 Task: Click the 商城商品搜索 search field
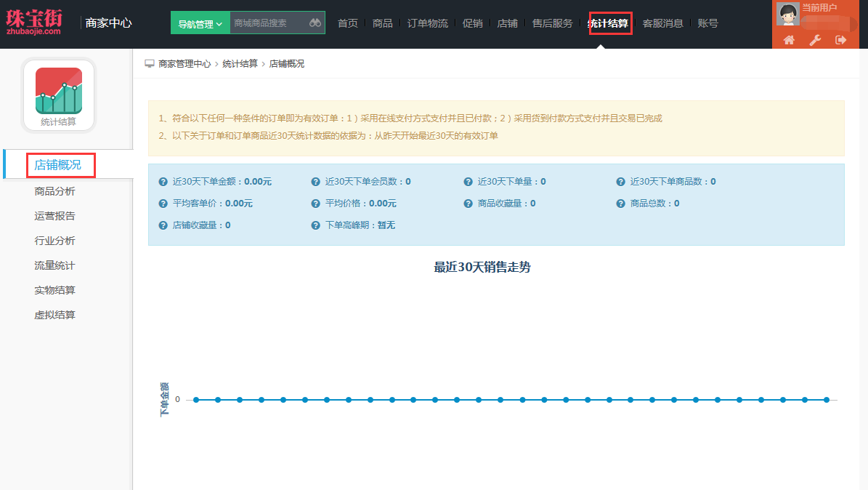coord(269,23)
